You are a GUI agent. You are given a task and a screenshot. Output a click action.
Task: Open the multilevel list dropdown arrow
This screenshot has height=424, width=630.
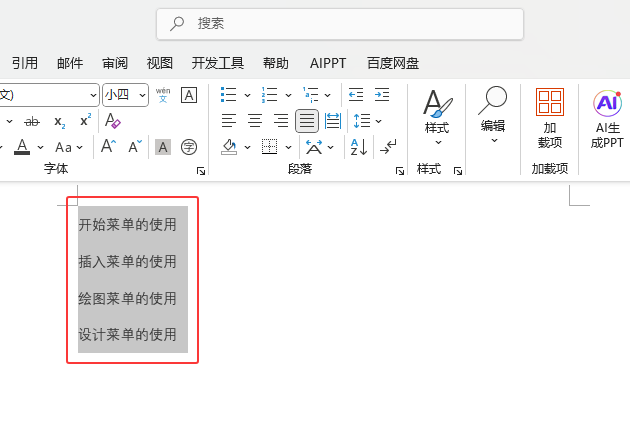coord(327,95)
